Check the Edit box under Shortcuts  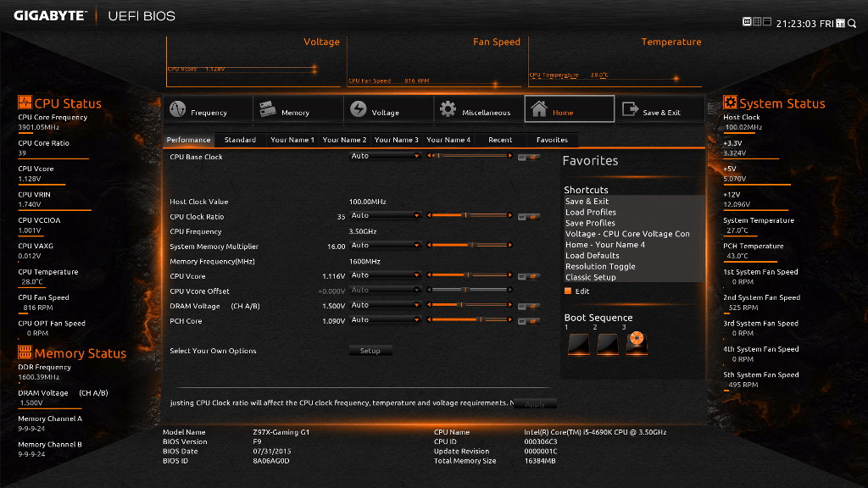568,291
